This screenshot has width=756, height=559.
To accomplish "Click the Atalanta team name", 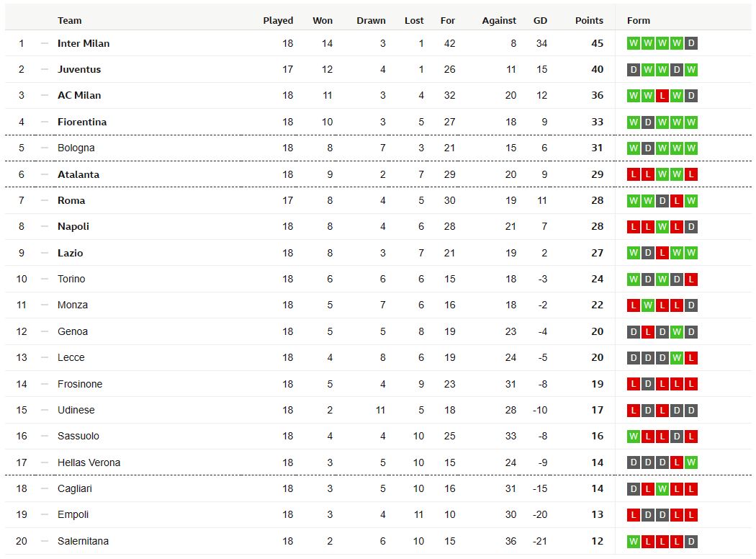I will [78, 174].
